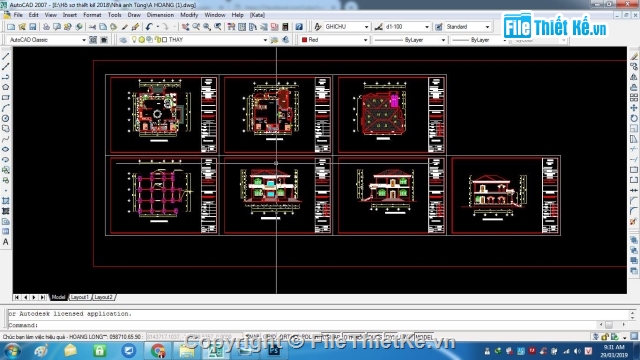
Task: Select the Rectangle draw tool
Action: [x=6, y=98]
